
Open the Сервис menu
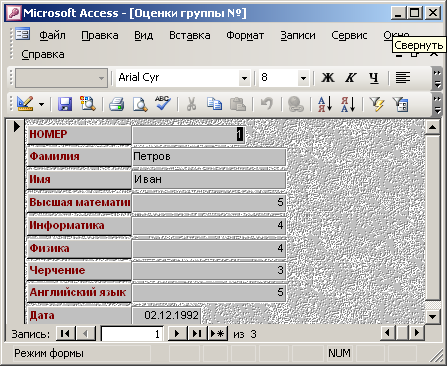click(349, 35)
